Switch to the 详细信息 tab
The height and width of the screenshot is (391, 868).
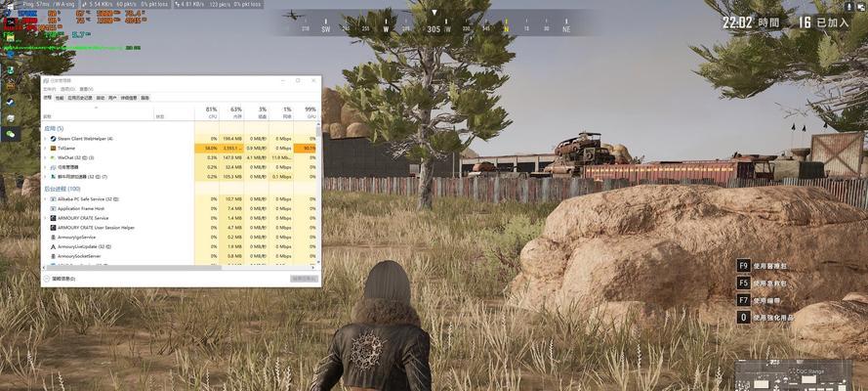[x=129, y=98]
